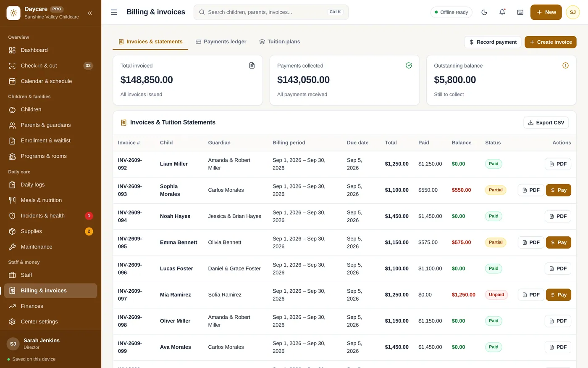Open PDF for Ava Morales' invoice
This screenshot has width=588, height=368.
click(558, 347)
